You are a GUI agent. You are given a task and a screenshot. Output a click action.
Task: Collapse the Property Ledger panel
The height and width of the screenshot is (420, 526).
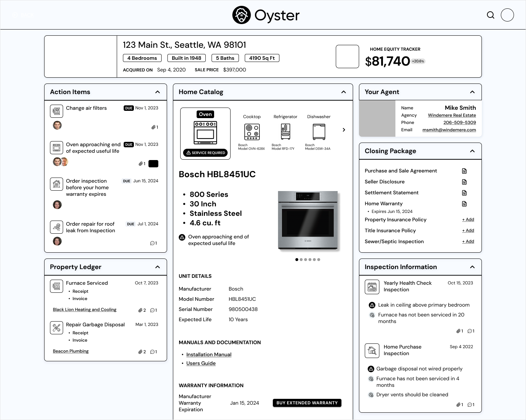(158, 267)
